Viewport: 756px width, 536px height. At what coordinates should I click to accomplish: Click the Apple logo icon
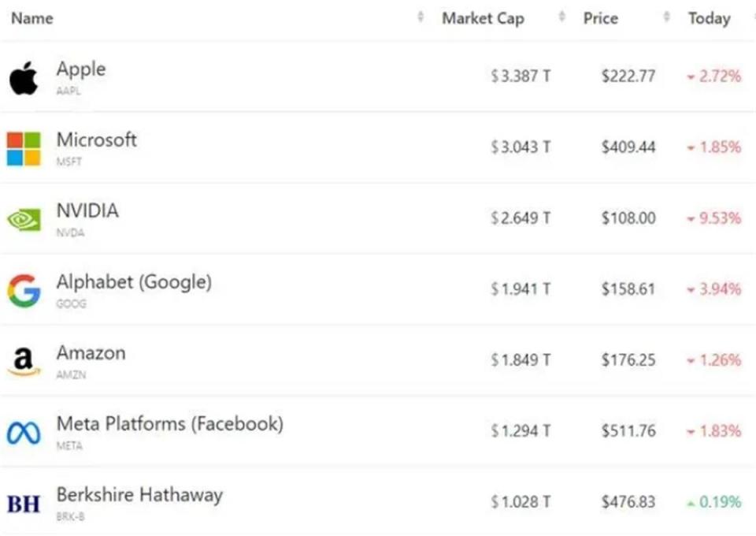click(x=24, y=78)
